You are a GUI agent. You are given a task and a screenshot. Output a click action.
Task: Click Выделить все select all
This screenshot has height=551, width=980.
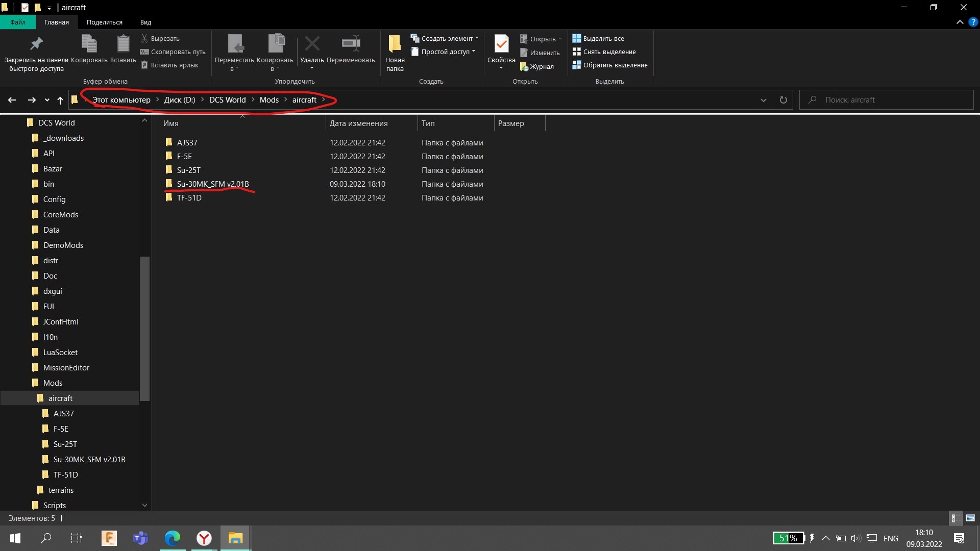point(598,38)
